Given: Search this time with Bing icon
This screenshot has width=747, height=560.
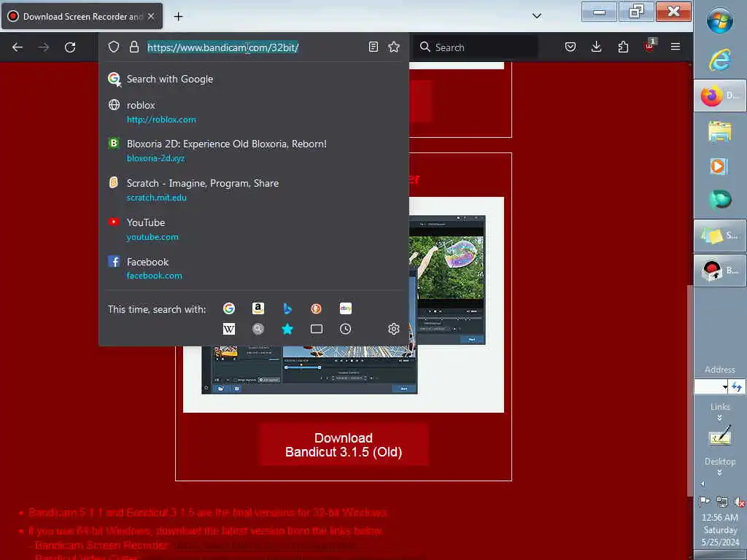Looking at the screenshot, I should [x=287, y=308].
